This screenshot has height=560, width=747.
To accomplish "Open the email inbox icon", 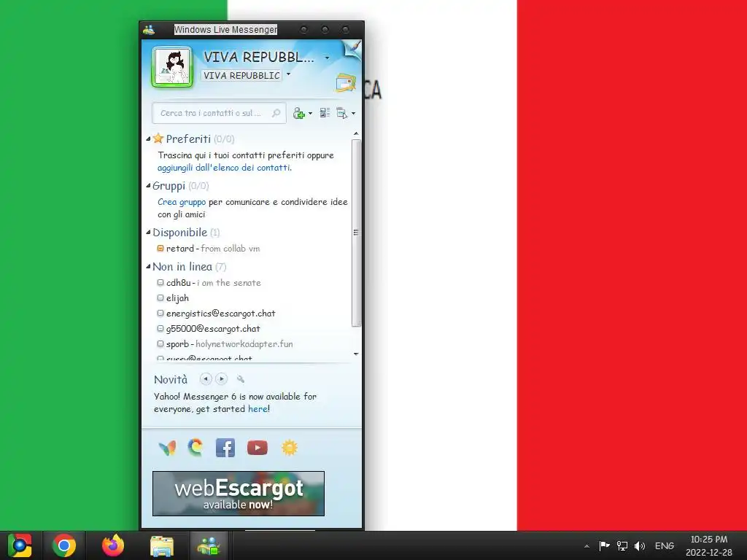I will [345, 83].
